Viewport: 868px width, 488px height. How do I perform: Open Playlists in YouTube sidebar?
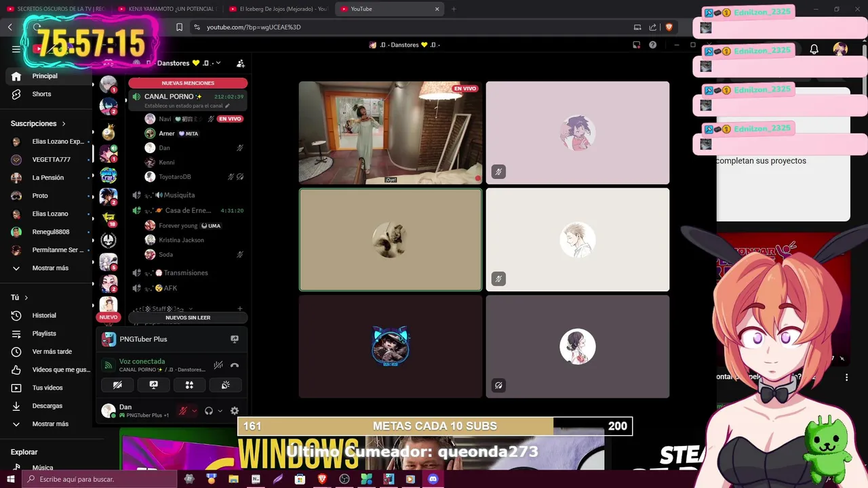pos(45,333)
